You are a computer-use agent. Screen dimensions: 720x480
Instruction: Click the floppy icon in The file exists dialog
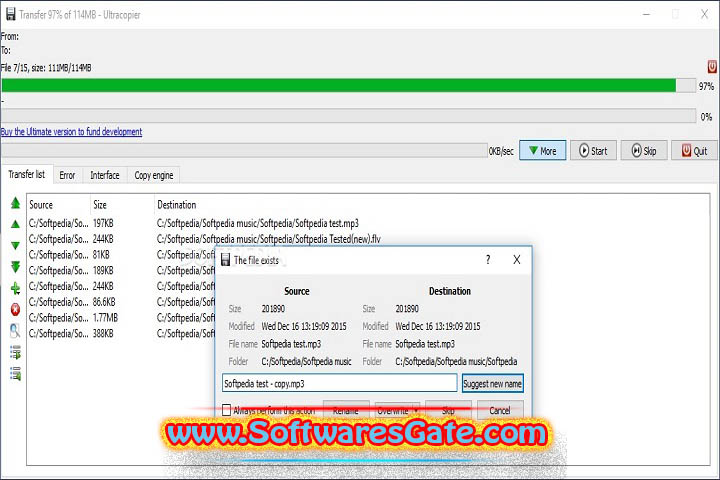[225, 260]
